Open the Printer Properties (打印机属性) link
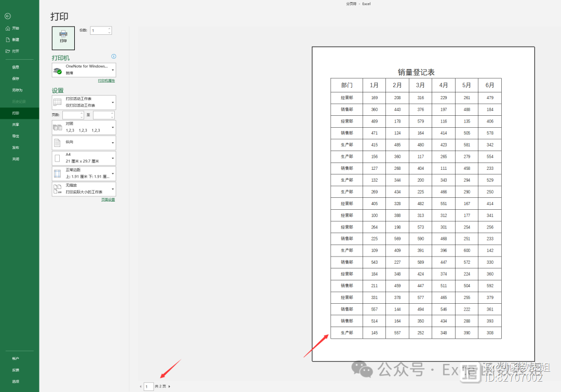This screenshot has width=561, height=392. coord(106,81)
